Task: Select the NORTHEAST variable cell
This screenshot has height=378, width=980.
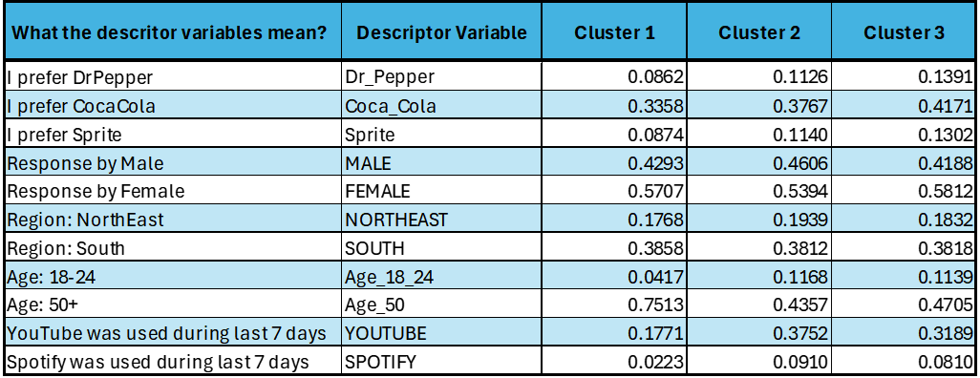Action: pyautogui.click(x=441, y=220)
